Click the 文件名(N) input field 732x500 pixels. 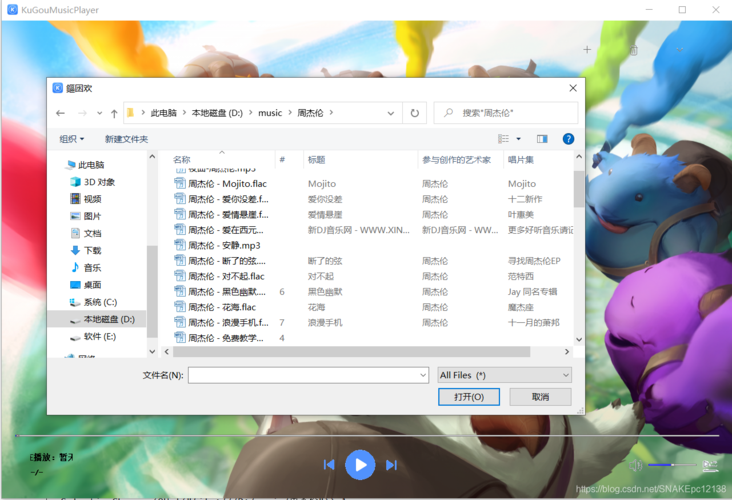pos(308,375)
